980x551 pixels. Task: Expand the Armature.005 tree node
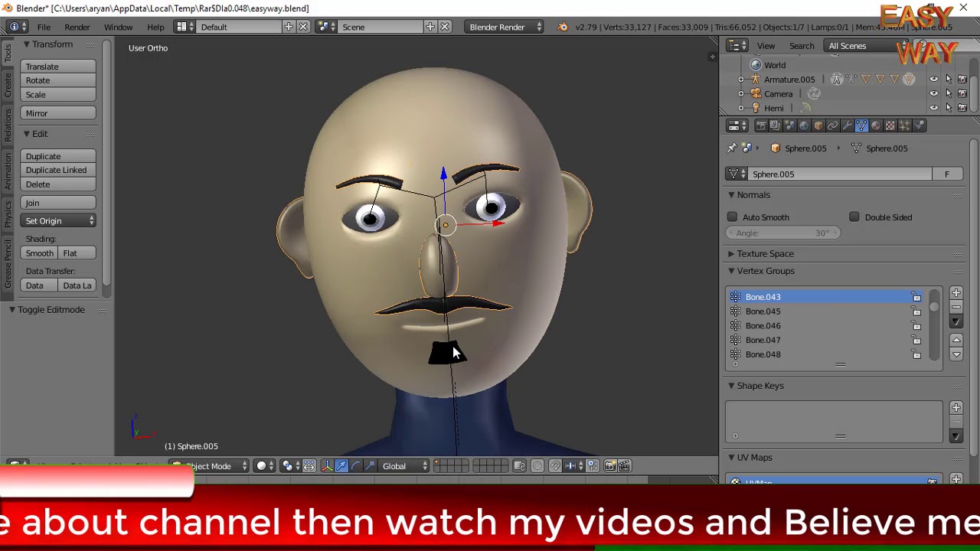pos(741,80)
